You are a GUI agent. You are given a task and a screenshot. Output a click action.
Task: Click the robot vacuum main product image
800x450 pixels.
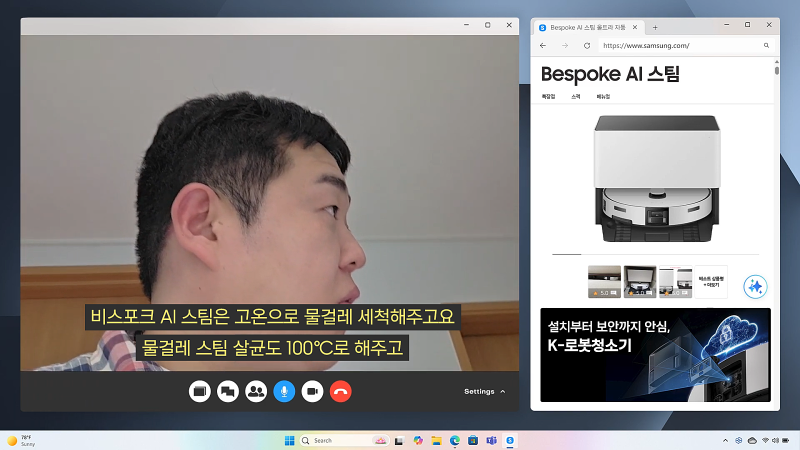click(657, 179)
